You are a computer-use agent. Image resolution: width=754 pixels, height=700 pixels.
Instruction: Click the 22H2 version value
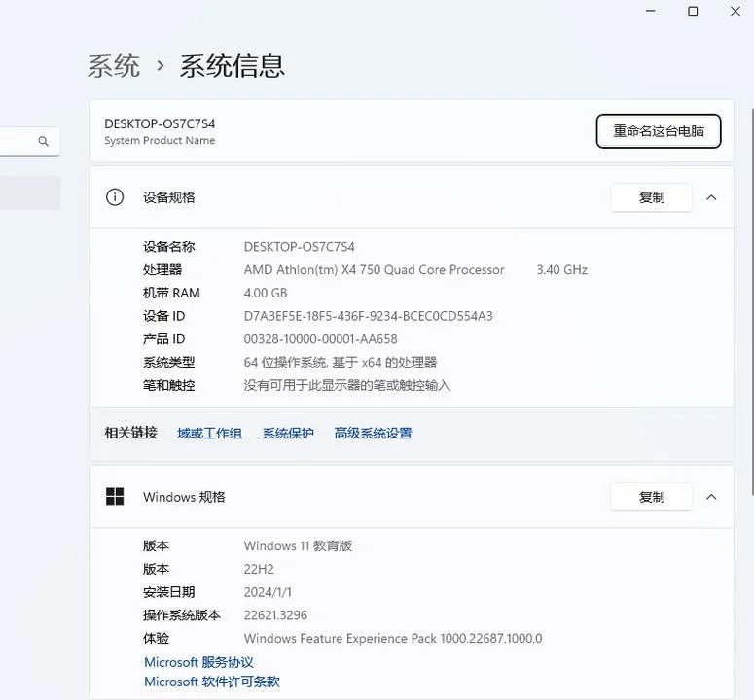point(259,569)
